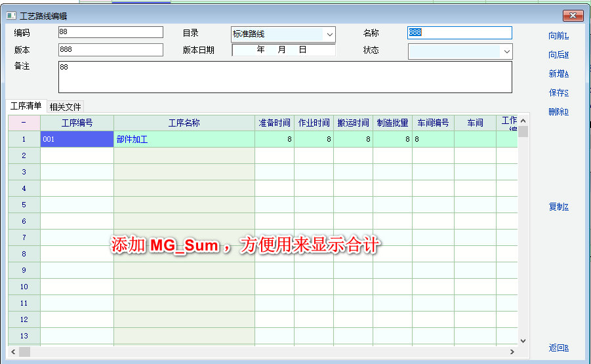Click the window title bar icon

pos(11,16)
